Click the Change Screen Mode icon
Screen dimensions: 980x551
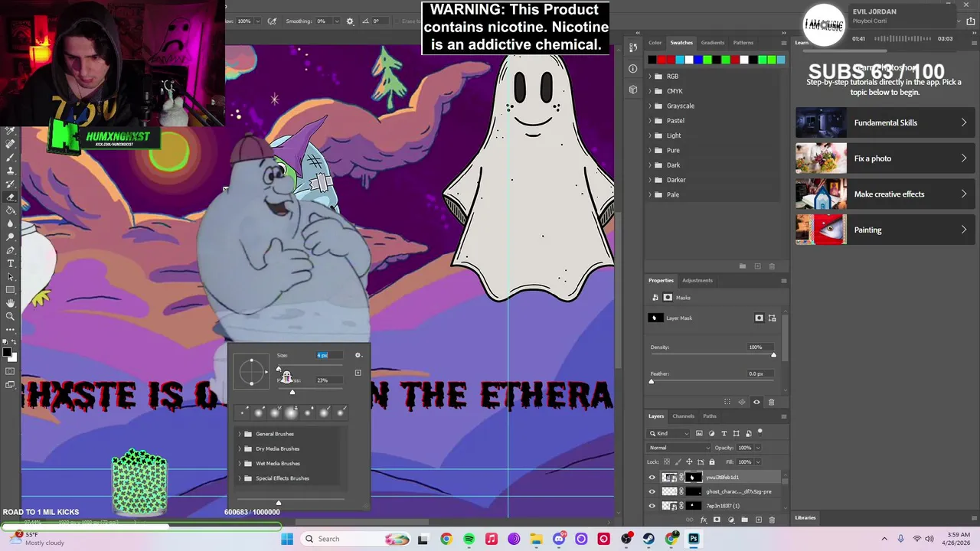11,384
